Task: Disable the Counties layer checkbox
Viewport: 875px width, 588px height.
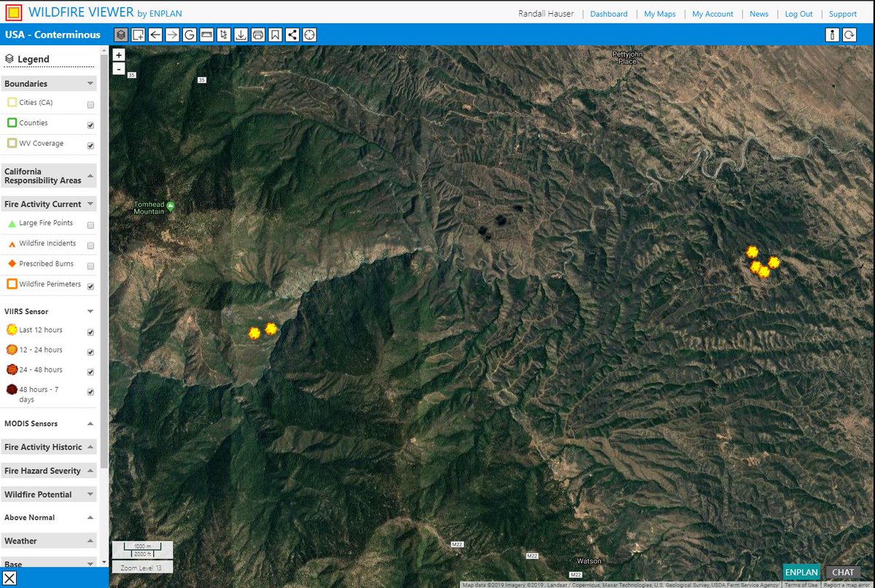Action: pos(90,124)
